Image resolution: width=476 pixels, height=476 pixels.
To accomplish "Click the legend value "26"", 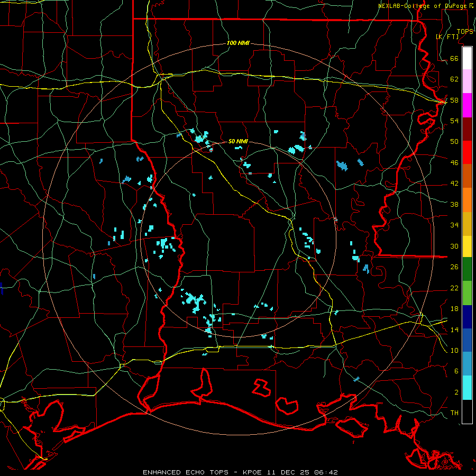I will click(454, 267).
